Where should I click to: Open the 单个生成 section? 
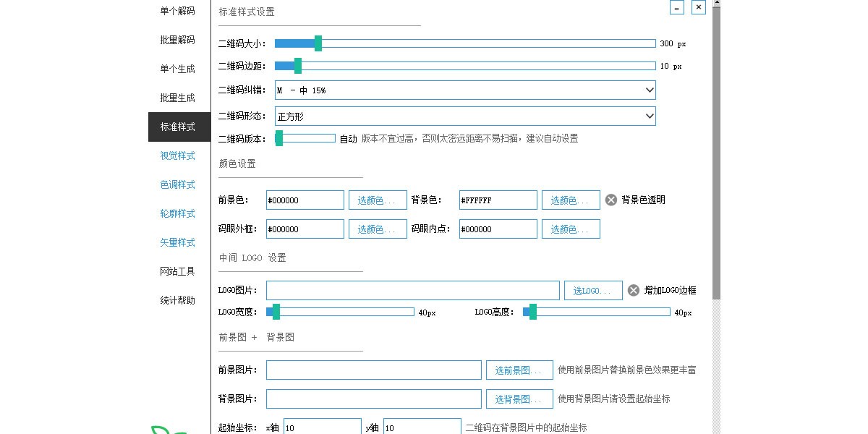click(177, 69)
